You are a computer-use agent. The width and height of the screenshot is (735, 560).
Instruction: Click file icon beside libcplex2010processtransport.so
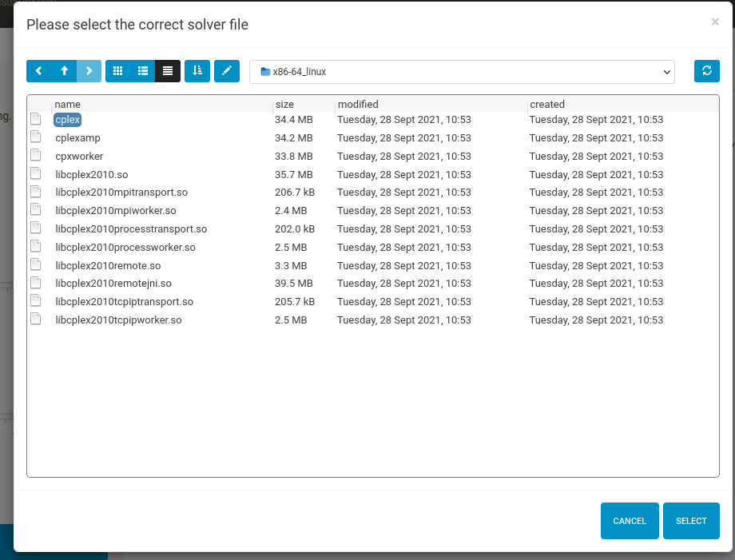tap(36, 228)
